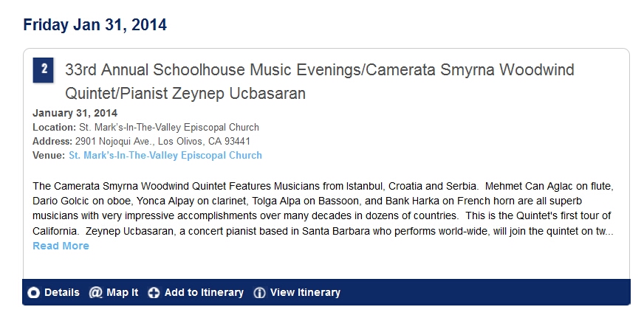Screen dimensions: 644x335
Task: Click the blue number 2 badge
Action: [44, 70]
